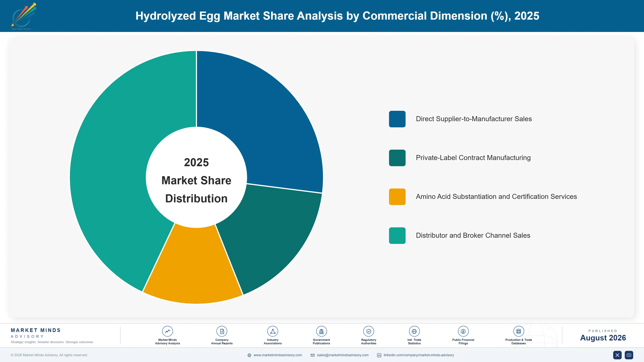The image size is (644, 362).
Task: Click legend text Distributor and Broker Channel Sales
Action: pyautogui.click(x=473, y=235)
